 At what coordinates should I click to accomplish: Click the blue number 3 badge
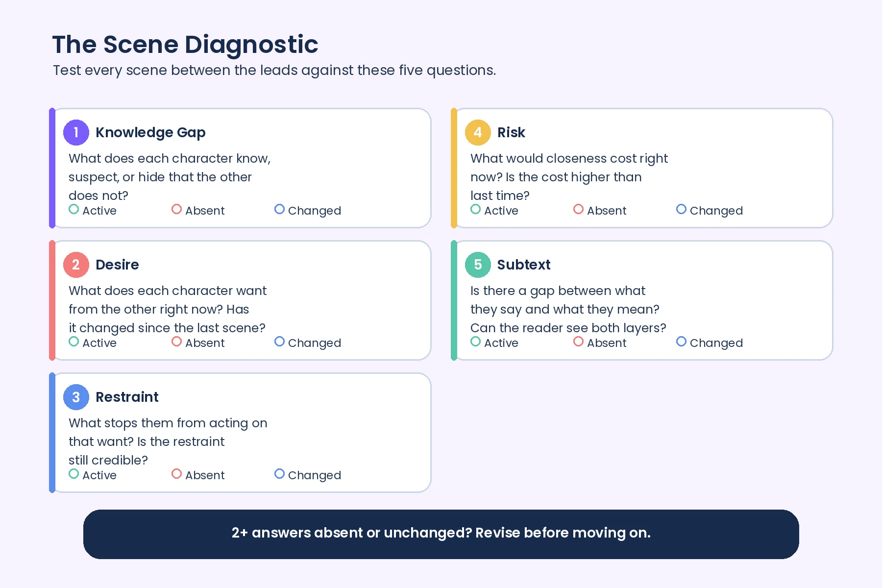point(76,397)
